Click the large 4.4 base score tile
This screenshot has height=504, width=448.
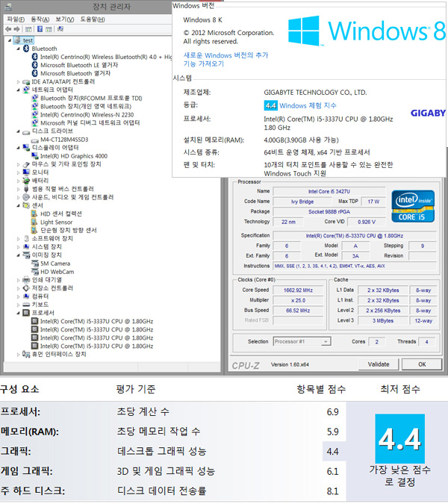399,439
